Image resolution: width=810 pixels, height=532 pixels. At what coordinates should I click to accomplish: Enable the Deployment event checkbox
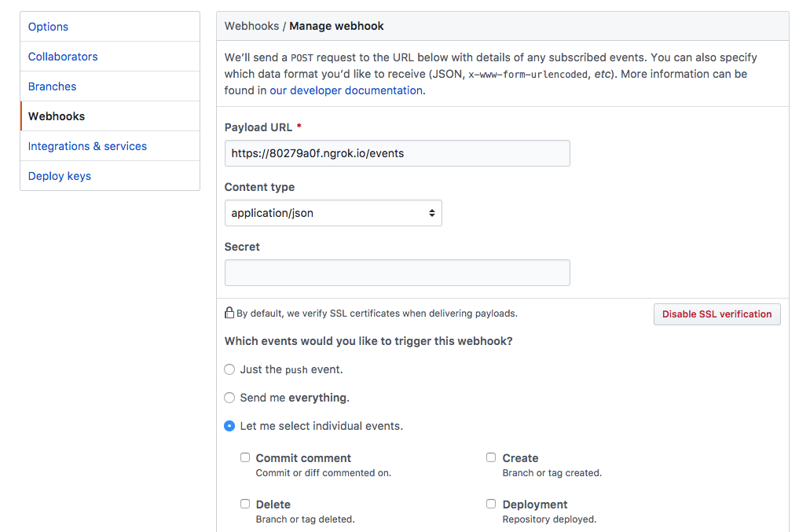[x=491, y=504]
